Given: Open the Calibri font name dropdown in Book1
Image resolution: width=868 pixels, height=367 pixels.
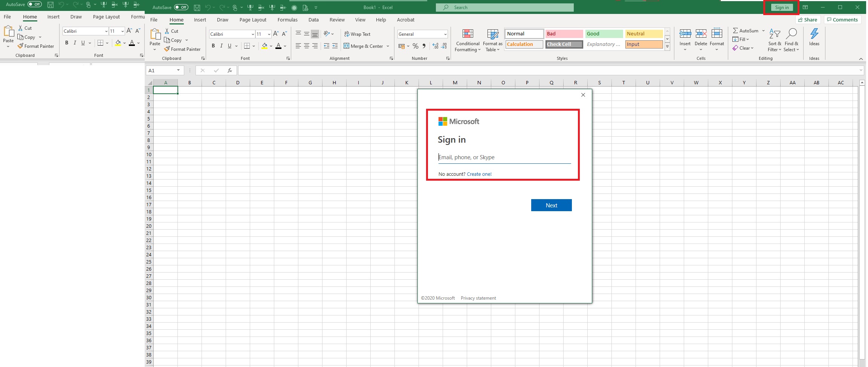Looking at the screenshot, I should click(253, 34).
